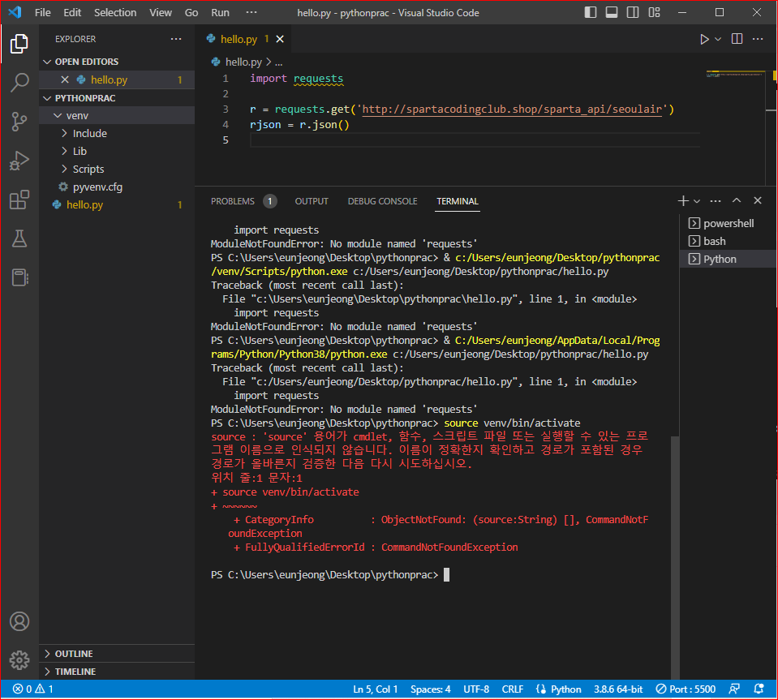Click Spaces: 4 indentation setting

click(430, 689)
